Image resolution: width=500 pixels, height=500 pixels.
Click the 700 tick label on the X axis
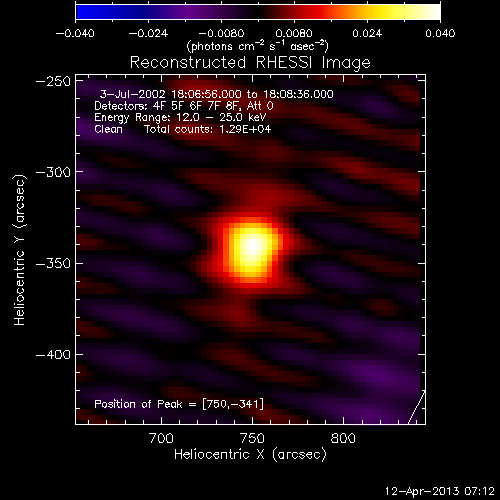click(161, 438)
